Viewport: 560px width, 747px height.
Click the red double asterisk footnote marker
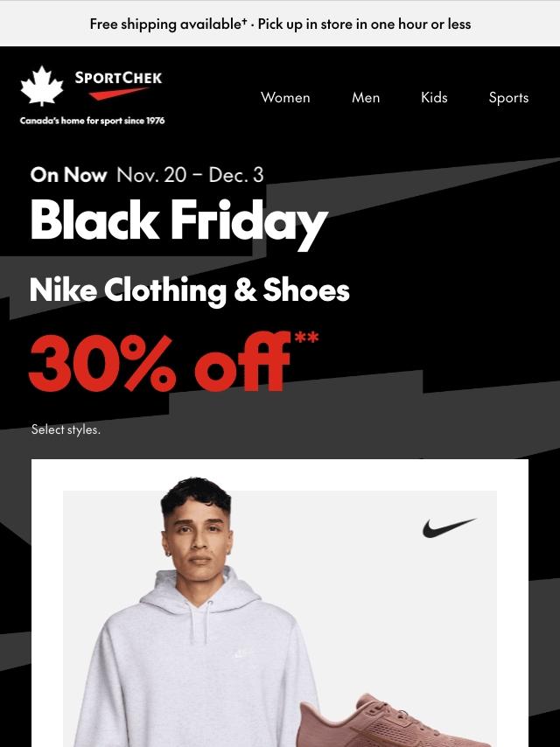[x=306, y=338]
